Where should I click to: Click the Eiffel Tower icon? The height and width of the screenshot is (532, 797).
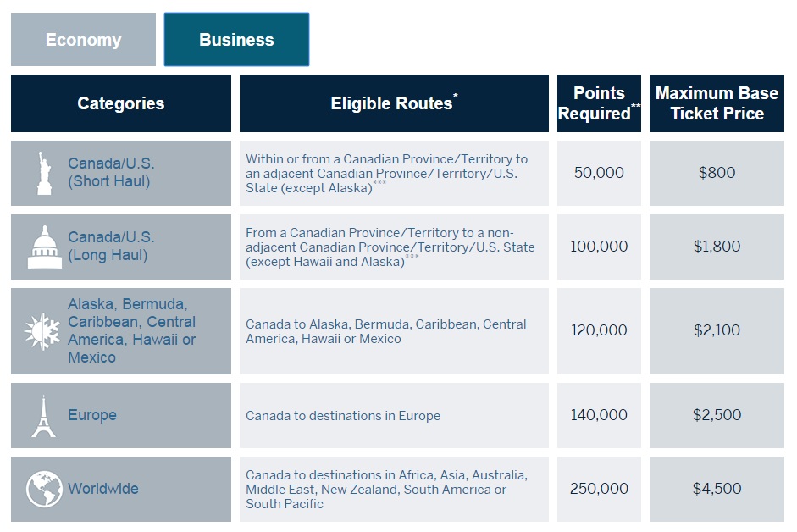[43, 415]
